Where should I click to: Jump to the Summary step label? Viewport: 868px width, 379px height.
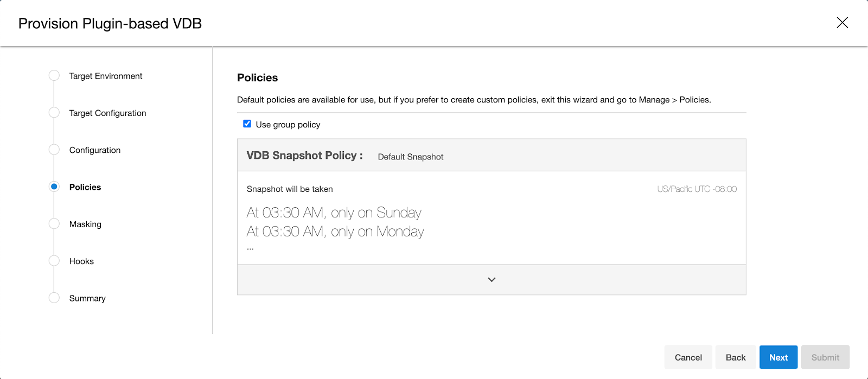pyautogui.click(x=87, y=298)
